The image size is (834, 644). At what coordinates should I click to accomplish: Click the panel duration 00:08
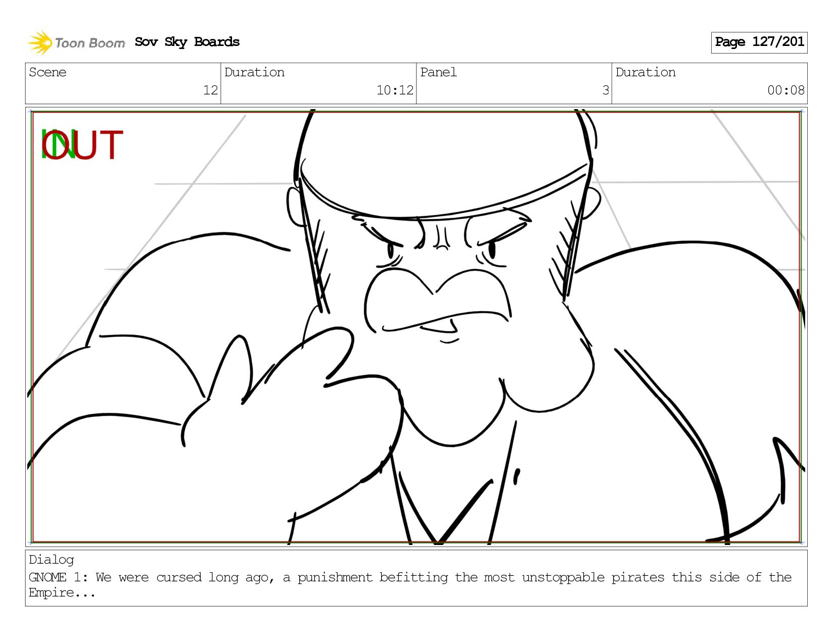tap(786, 90)
